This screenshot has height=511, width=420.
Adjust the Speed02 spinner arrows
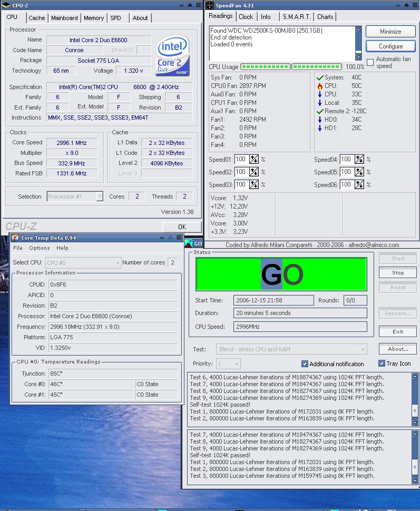point(253,172)
